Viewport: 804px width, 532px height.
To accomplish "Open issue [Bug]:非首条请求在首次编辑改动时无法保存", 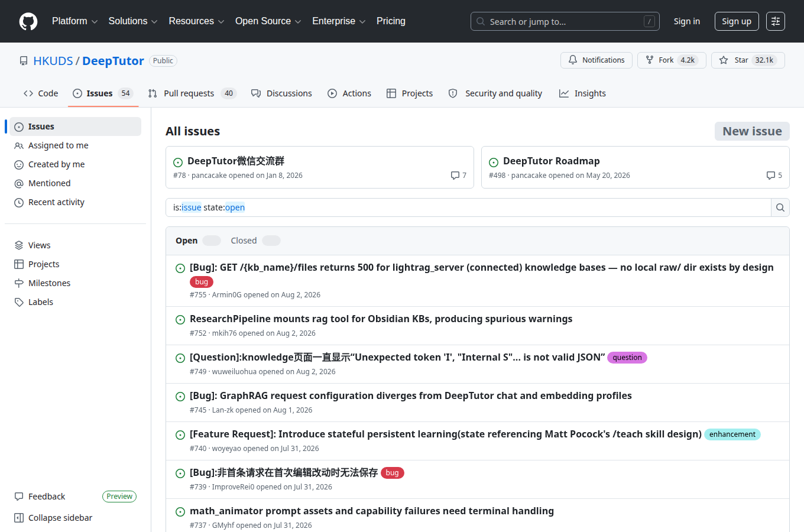I will tap(284, 472).
